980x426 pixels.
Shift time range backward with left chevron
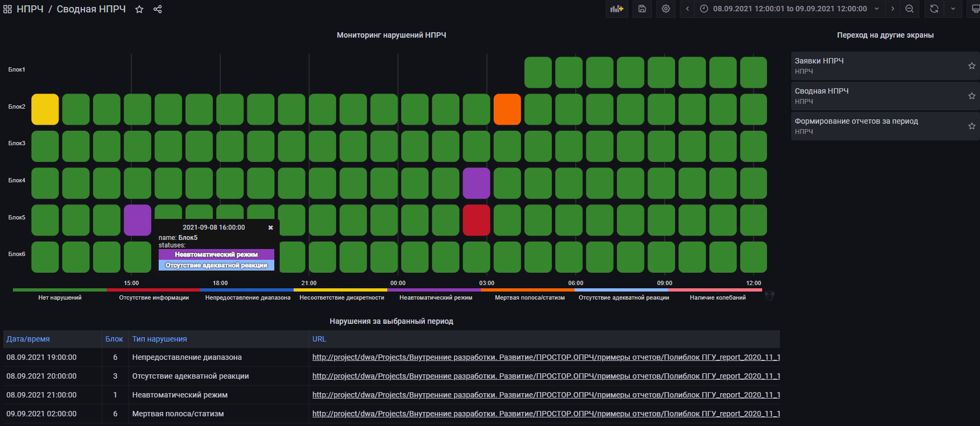click(x=687, y=9)
